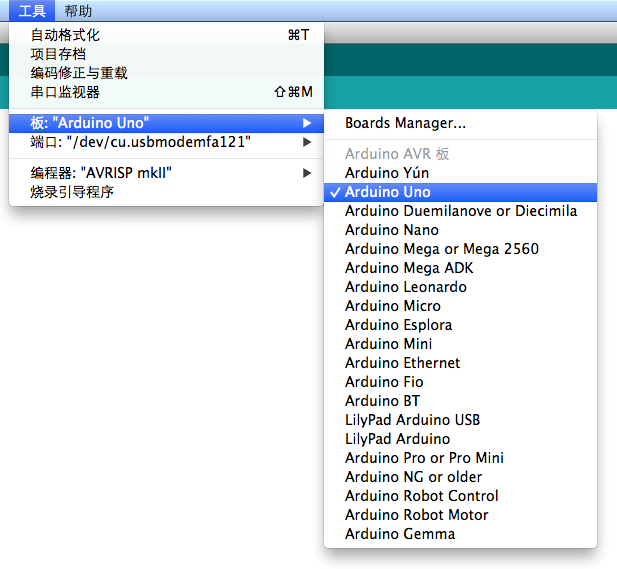The width and height of the screenshot is (617, 569).
Task: Select 自动格式化 menu entry
Action: point(65,35)
